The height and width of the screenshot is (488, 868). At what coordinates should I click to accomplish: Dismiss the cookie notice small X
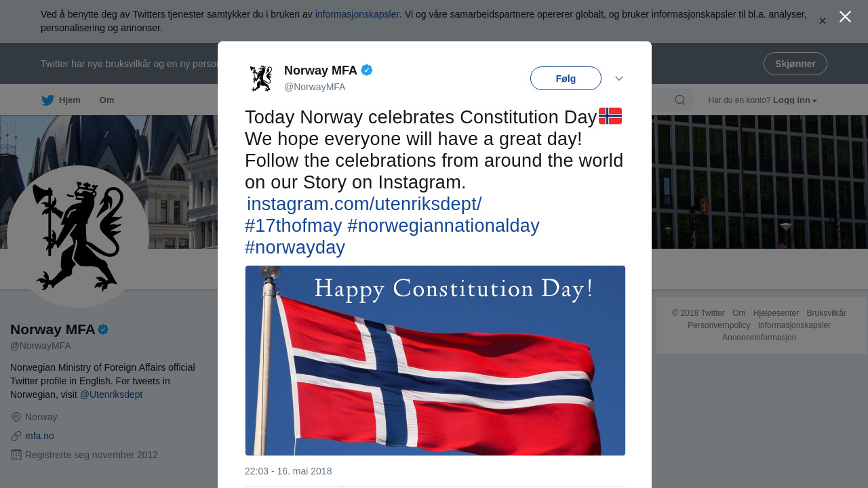pos(823,21)
